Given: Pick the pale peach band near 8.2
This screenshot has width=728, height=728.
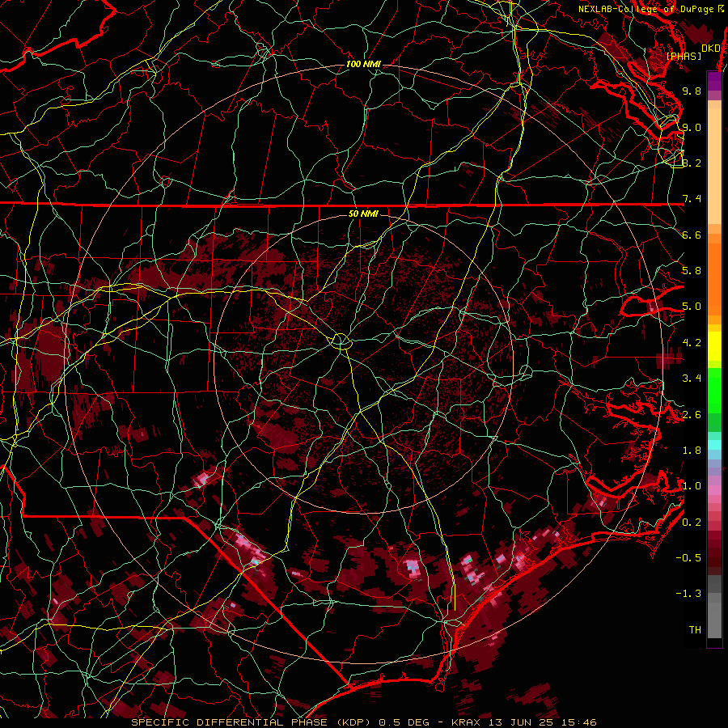Looking at the screenshot, I should [714, 166].
